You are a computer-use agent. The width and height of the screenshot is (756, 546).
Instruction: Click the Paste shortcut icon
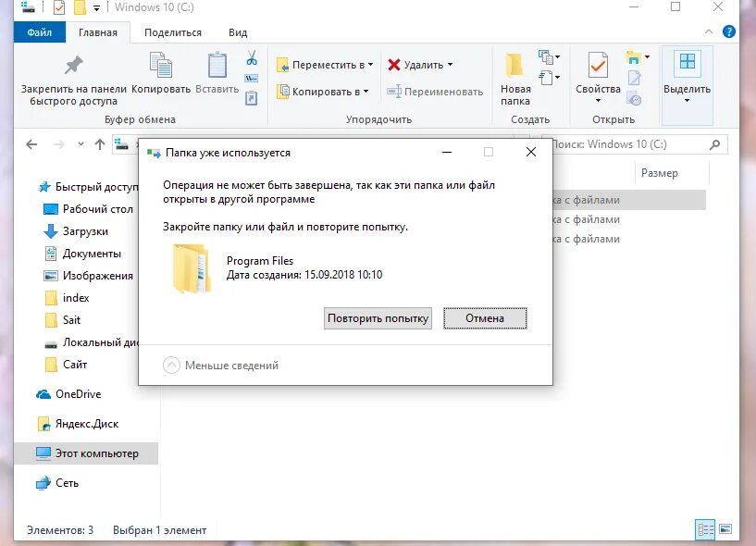pyautogui.click(x=251, y=98)
